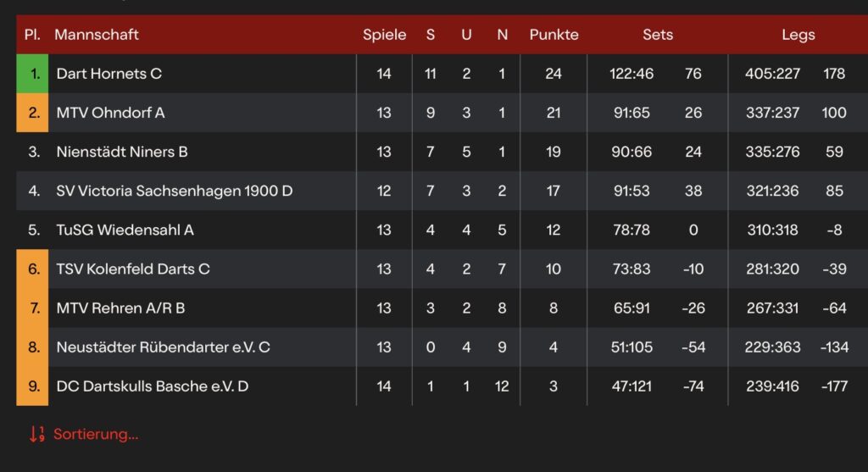Click DC Dartskulls Basche e.V. D
The width and height of the screenshot is (868, 472).
click(x=152, y=386)
